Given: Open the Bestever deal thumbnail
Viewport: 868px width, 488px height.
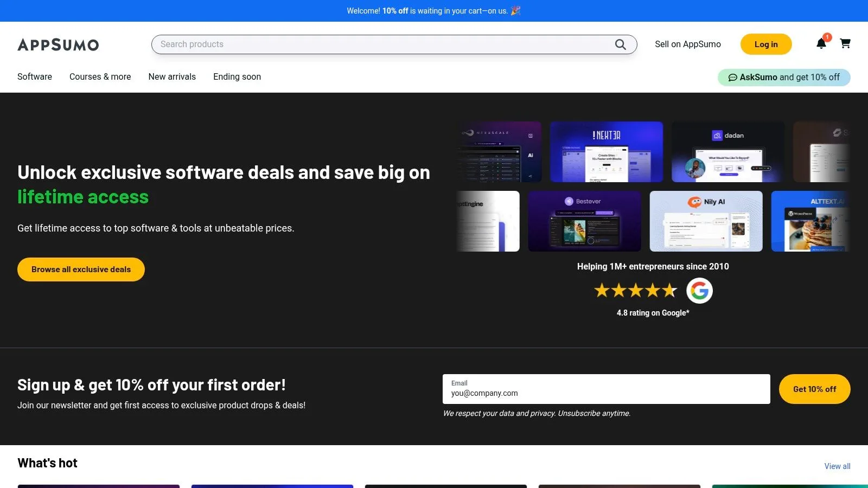Looking at the screenshot, I should click(x=585, y=221).
